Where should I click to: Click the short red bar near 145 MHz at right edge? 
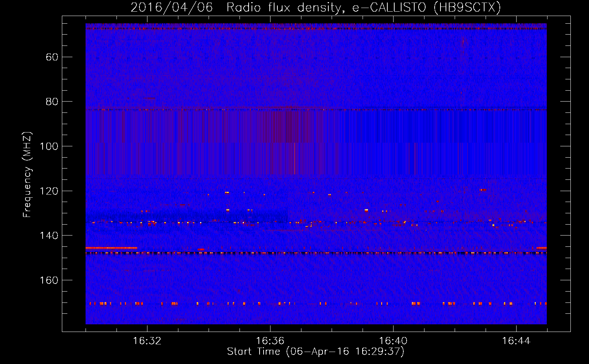click(541, 248)
